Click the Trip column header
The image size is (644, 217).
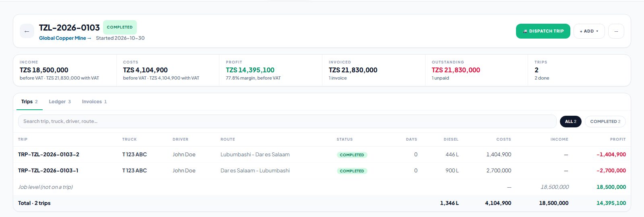point(23,139)
